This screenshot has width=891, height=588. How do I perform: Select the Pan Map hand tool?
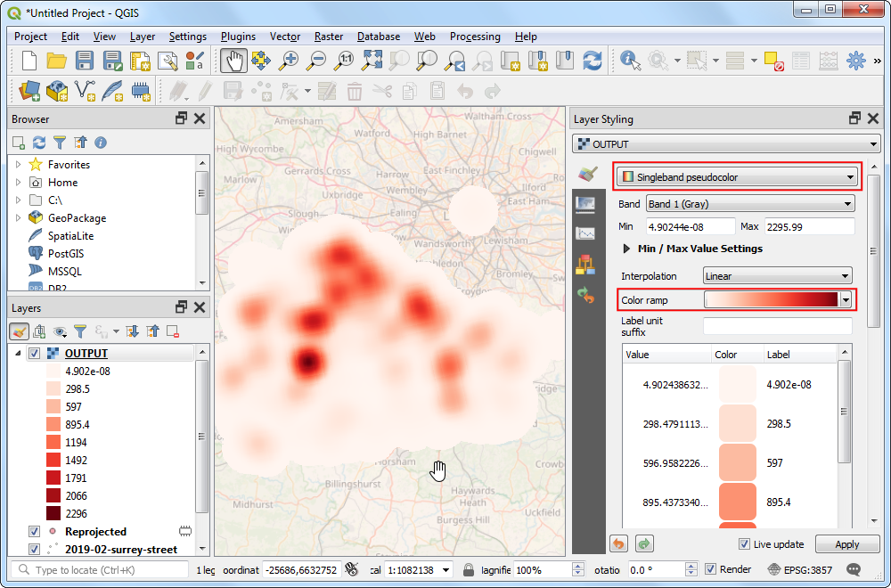coord(233,61)
